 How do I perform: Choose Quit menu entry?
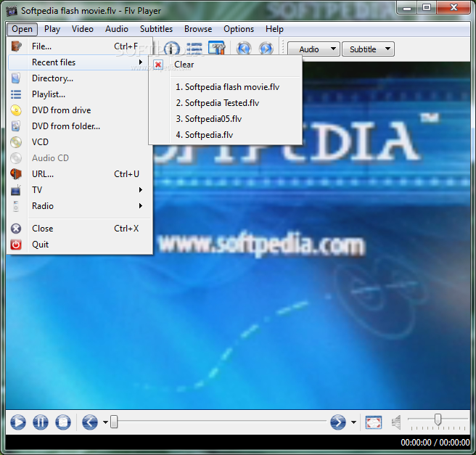(80, 245)
